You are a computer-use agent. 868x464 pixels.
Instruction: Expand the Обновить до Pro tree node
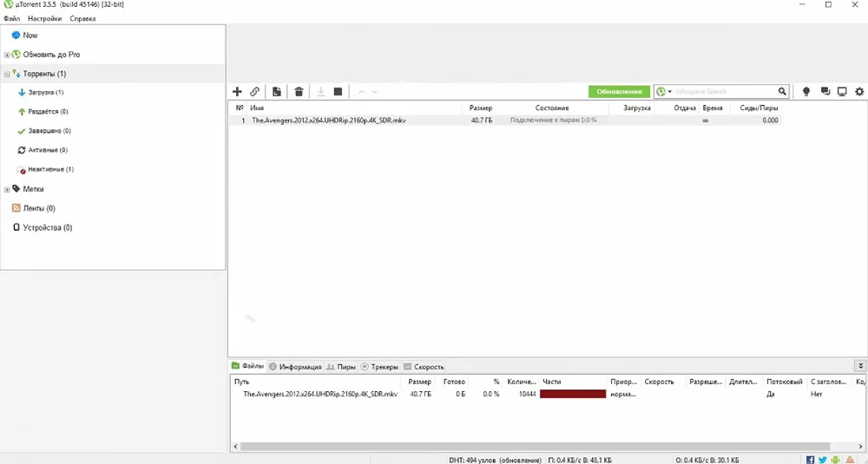[x=7, y=55]
